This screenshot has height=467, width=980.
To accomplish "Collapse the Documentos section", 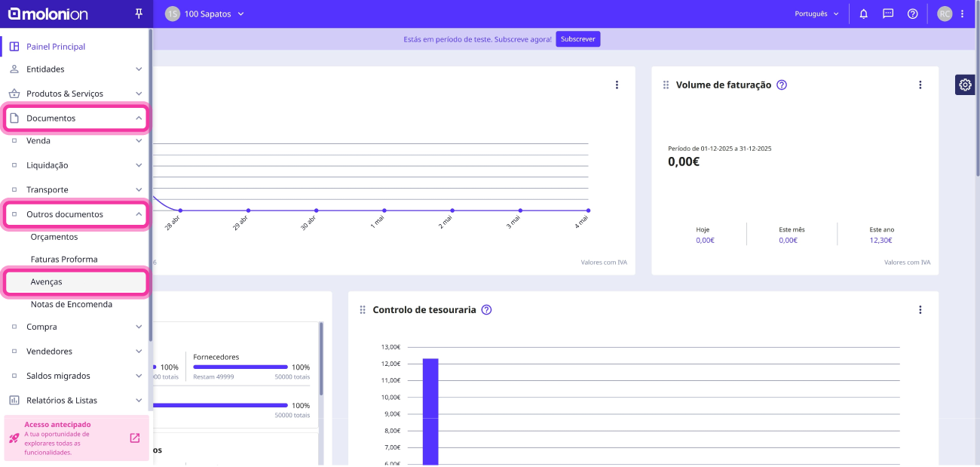I will pyautogui.click(x=75, y=118).
